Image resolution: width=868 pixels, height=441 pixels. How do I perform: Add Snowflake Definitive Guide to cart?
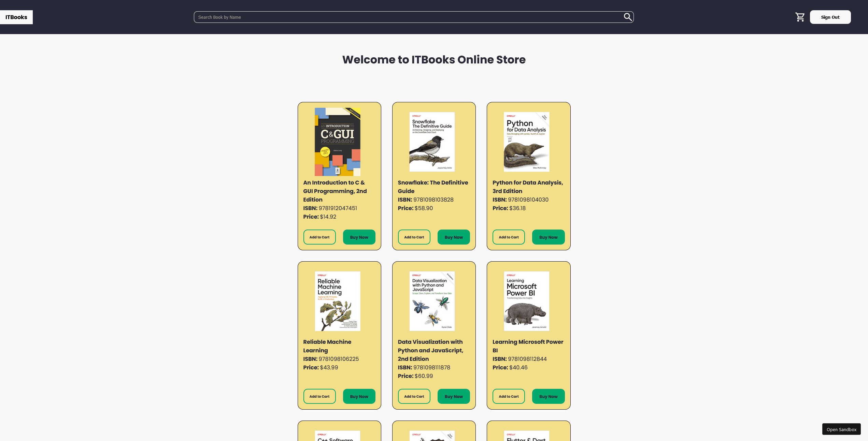click(x=414, y=237)
